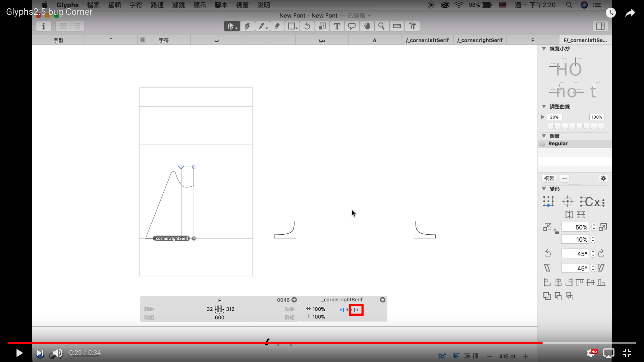Switch to _corner.leftSerif tab
644x362 pixels.
pos(427,40)
